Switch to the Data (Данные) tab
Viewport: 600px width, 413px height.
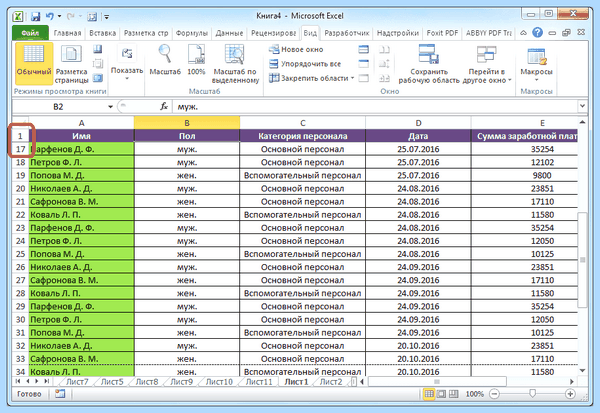tap(229, 33)
